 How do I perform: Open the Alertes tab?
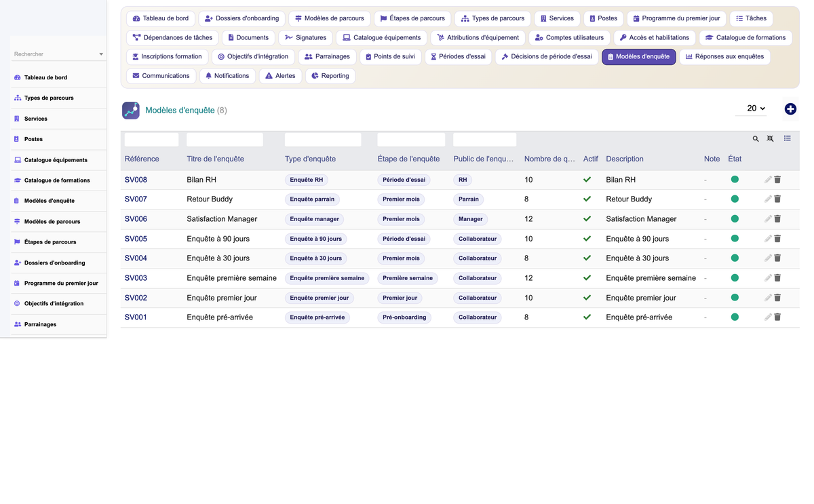tap(280, 76)
